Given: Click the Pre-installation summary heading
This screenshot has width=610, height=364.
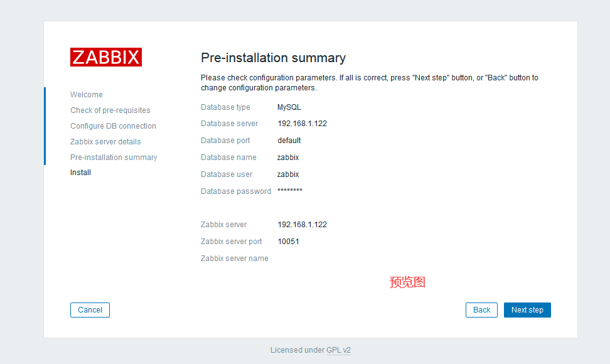Looking at the screenshot, I should coord(273,58).
